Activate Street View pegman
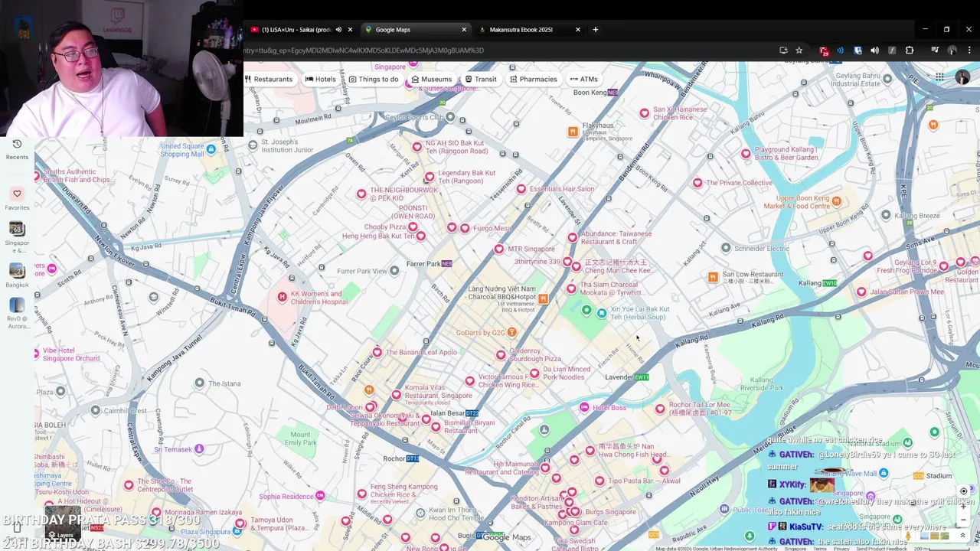Screen dimensions: 980x551 click(907, 535)
